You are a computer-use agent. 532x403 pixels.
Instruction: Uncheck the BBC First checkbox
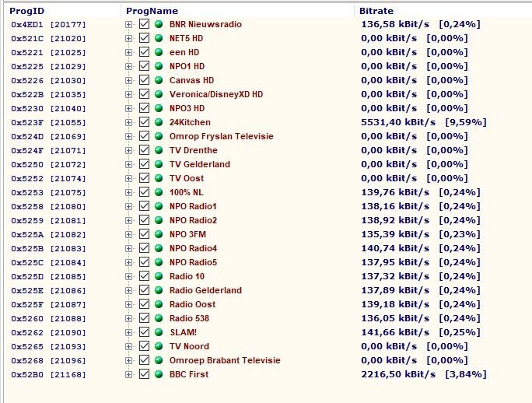point(144,374)
